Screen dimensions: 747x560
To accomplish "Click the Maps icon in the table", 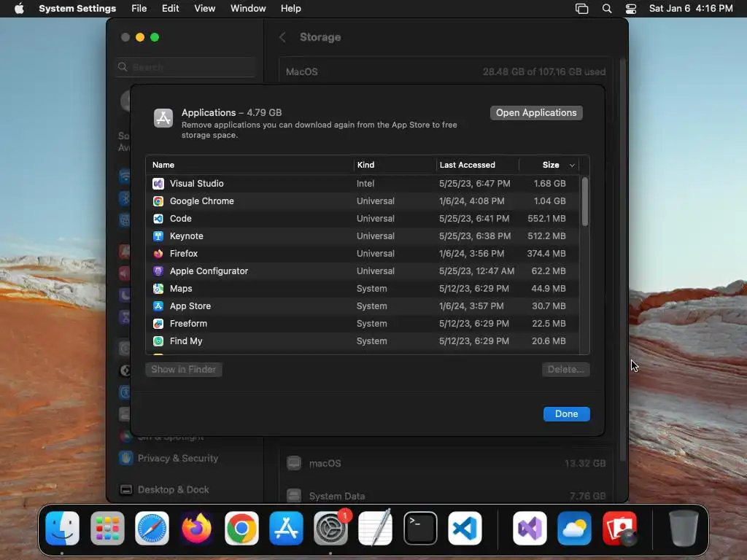I will (x=158, y=289).
